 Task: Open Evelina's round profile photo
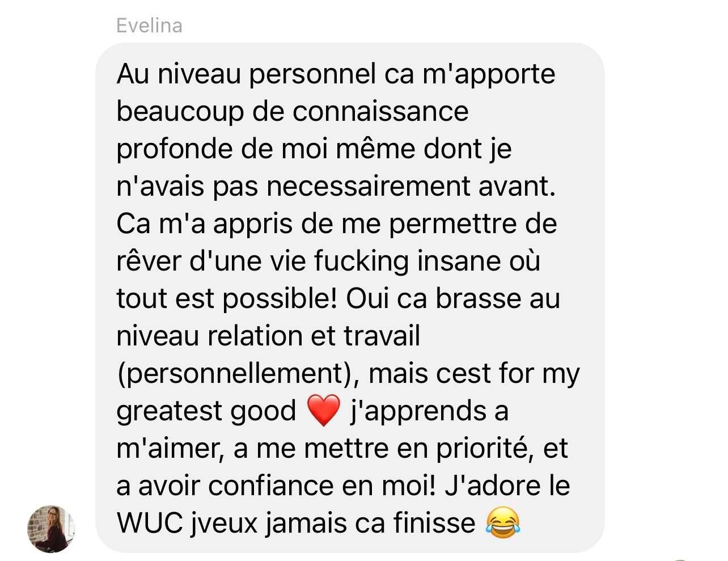[51, 529]
